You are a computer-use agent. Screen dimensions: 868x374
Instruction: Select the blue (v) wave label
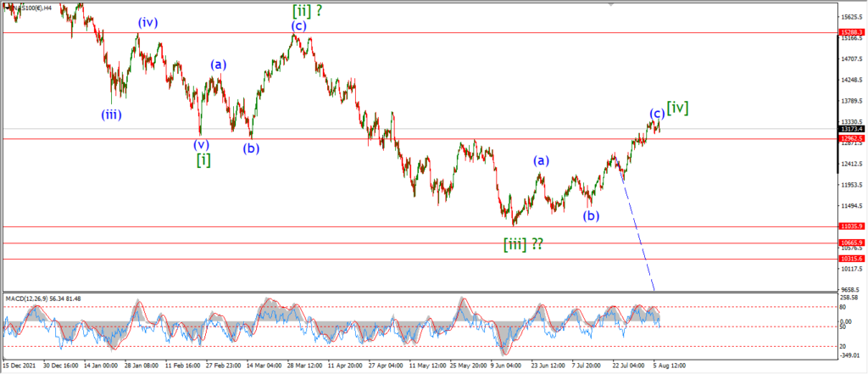point(202,145)
